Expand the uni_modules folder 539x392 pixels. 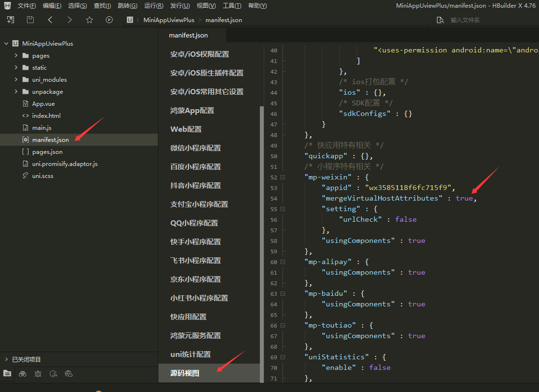pos(16,79)
